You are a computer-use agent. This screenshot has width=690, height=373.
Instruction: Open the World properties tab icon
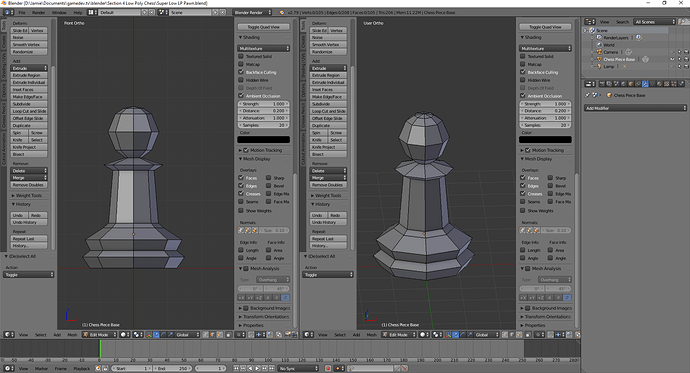(x=624, y=84)
